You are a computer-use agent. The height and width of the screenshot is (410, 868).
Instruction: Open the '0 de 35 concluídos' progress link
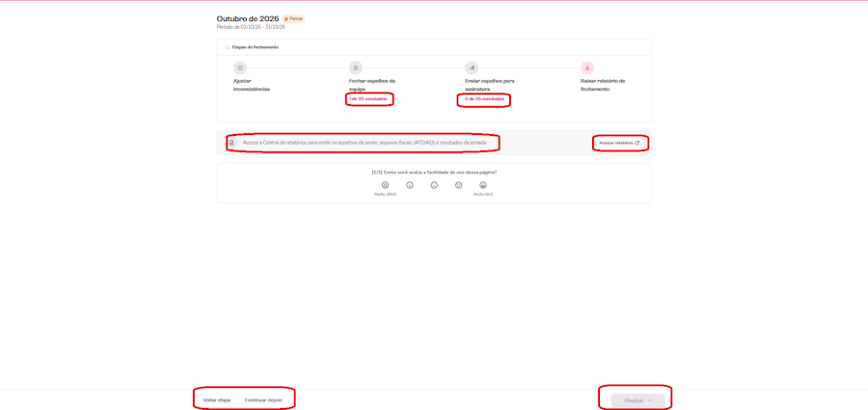point(484,98)
